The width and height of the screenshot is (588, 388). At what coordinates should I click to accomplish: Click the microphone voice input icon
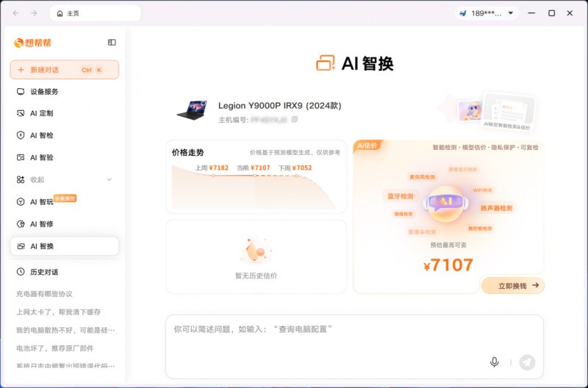494,362
